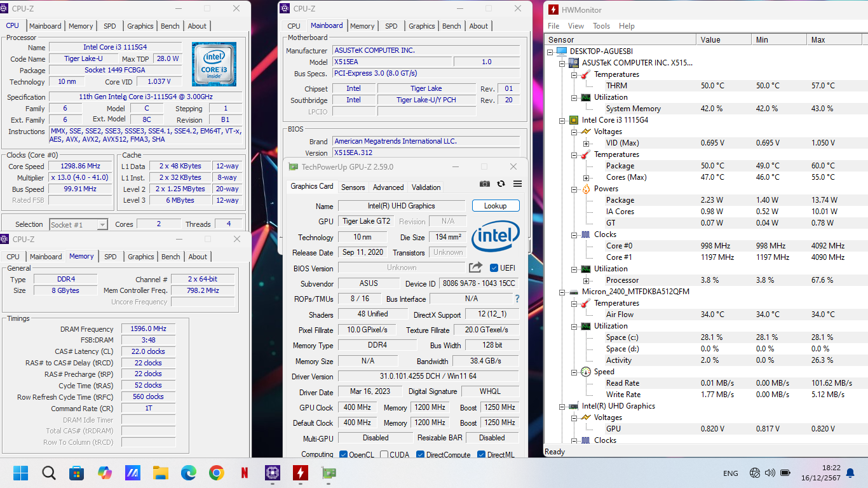This screenshot has width=868, height=488.
Task: Click the BIOS version value X515EA.312
Action: pyautogui.click(x=426, y=153)
